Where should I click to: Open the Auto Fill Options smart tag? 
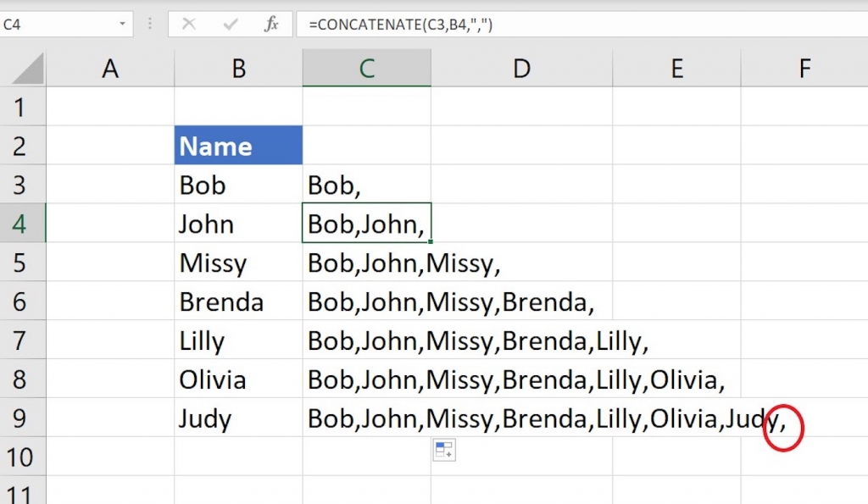443,450
